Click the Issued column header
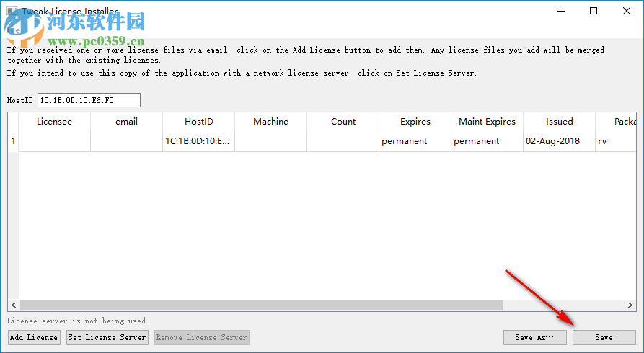The height and width of the screenshot is (353, 644). [559, 122]
